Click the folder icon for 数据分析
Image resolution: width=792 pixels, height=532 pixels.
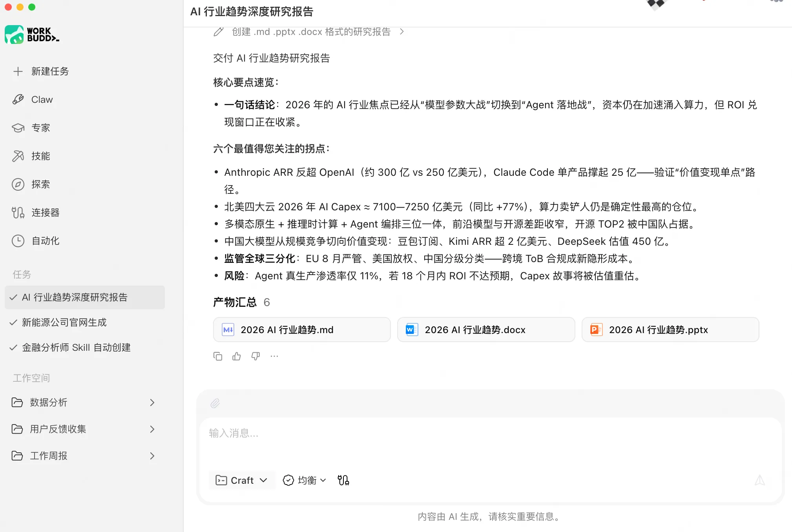point(17,403)
